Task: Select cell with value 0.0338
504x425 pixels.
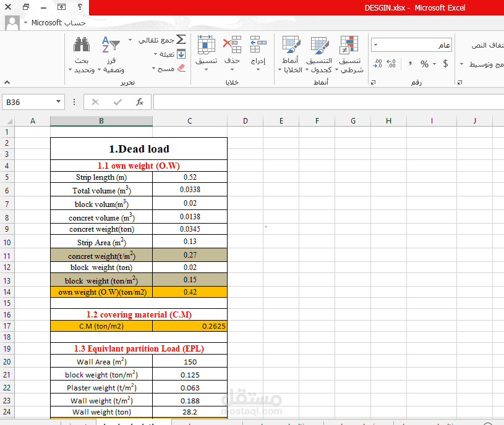Action: pyautogui.click(x=190, y=190)
